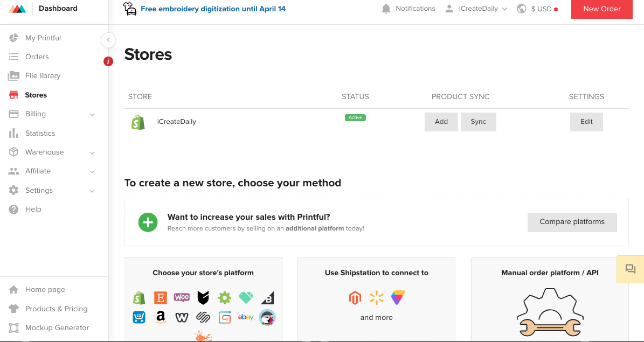Click the green Active status badge

pos(355,117)
